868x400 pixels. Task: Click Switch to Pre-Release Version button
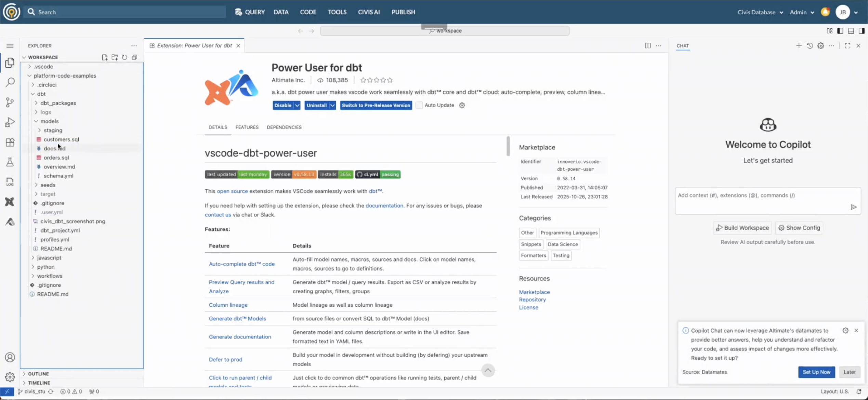(376, 105)
